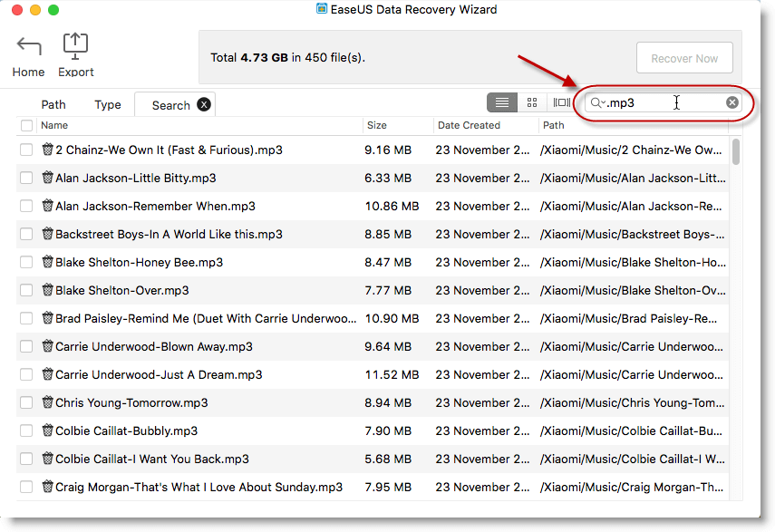The height and width of the screenshot is (532, 775).
Task: Click trash icon of Backstreet Boys file
Action: click(x=47, y=234)
